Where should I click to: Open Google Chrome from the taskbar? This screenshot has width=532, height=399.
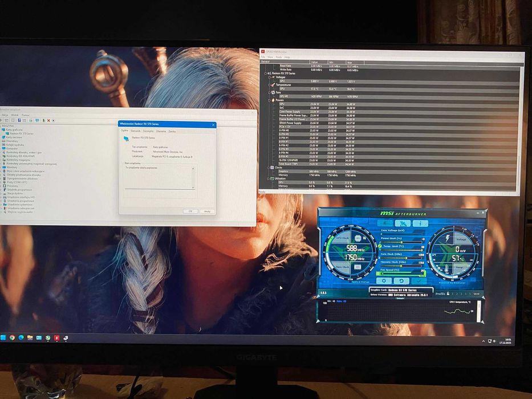tap(12, 337)
